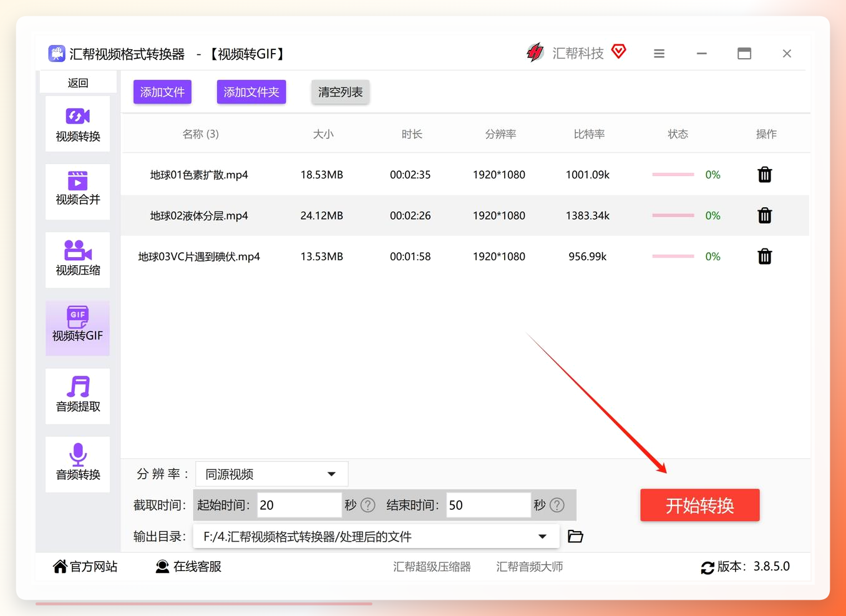Click the 00:01:58 duration cell
Image resolution: width=846 pixels, height=616 pixels.
click(x=411, y=257)
